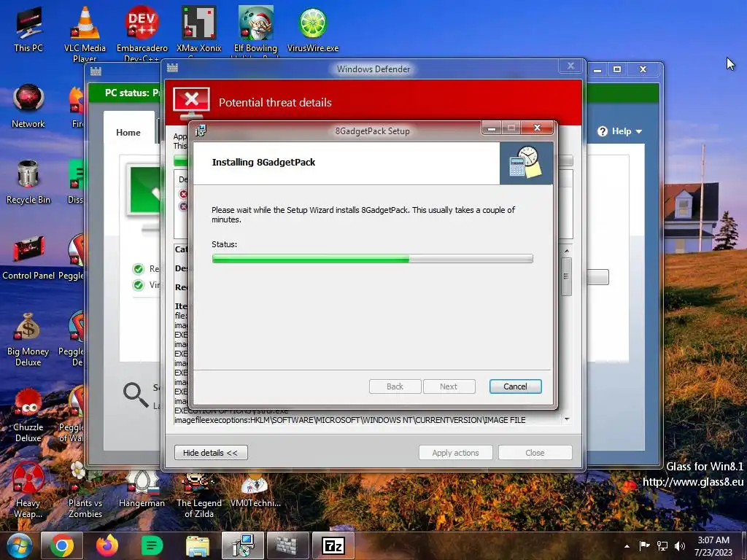
Task: Select VirusWire.exe on the desktop
Action: (x=312, y=28)
